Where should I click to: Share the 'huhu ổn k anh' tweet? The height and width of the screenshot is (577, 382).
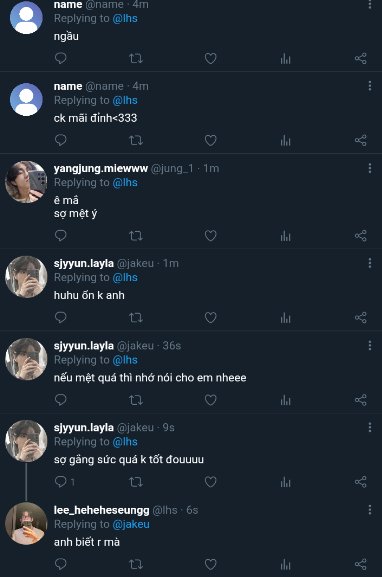361,318
